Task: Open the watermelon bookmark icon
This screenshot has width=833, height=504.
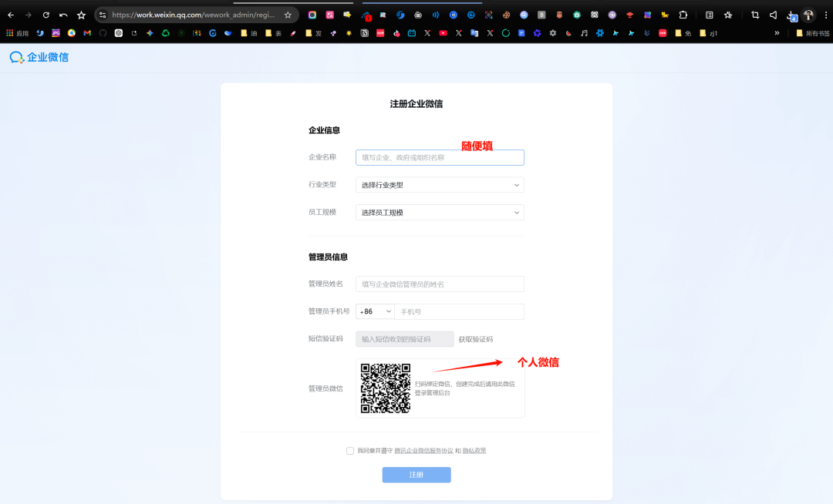Action: pos(568,33)
